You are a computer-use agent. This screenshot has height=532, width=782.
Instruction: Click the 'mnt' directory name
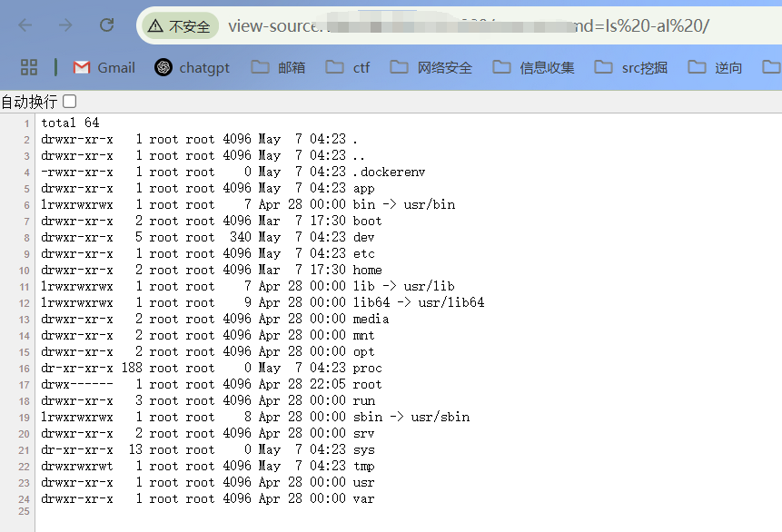[x=363, y=336]
